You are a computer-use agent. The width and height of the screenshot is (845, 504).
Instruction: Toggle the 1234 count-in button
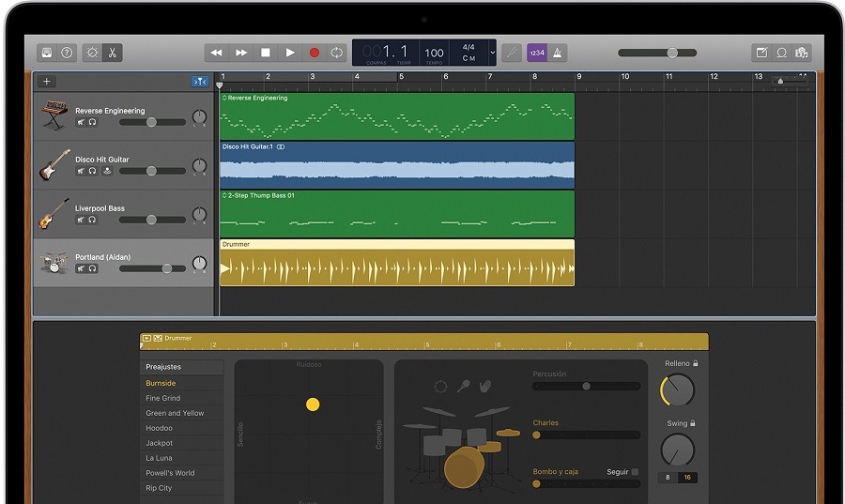[537, 53]
